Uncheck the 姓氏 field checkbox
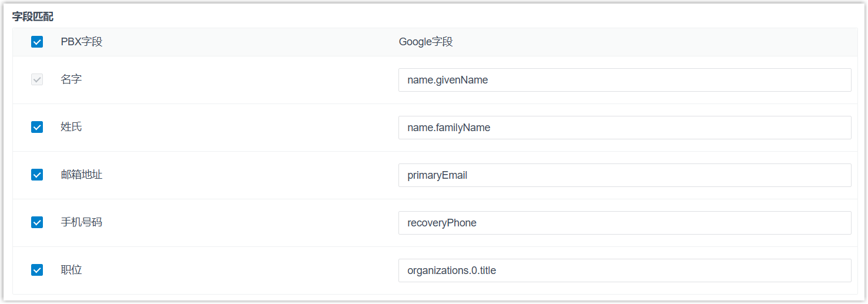This screenshot has width=868, height=304. coord(37,127)
